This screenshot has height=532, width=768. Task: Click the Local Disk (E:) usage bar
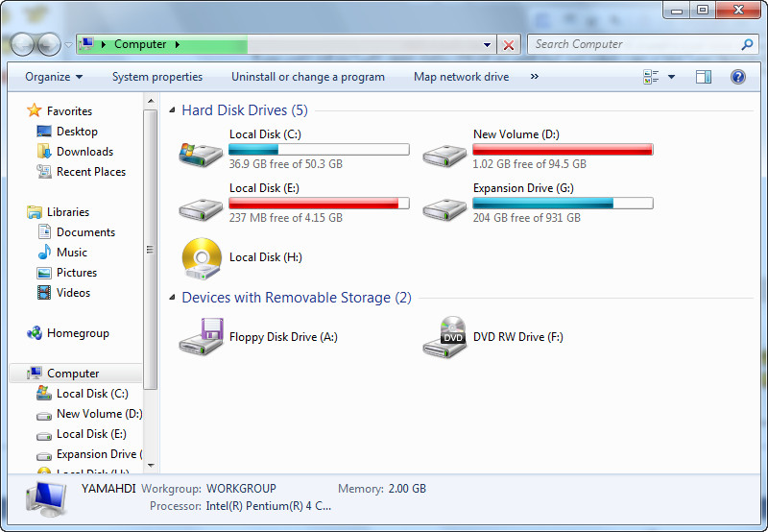click(x=319, y=204)
